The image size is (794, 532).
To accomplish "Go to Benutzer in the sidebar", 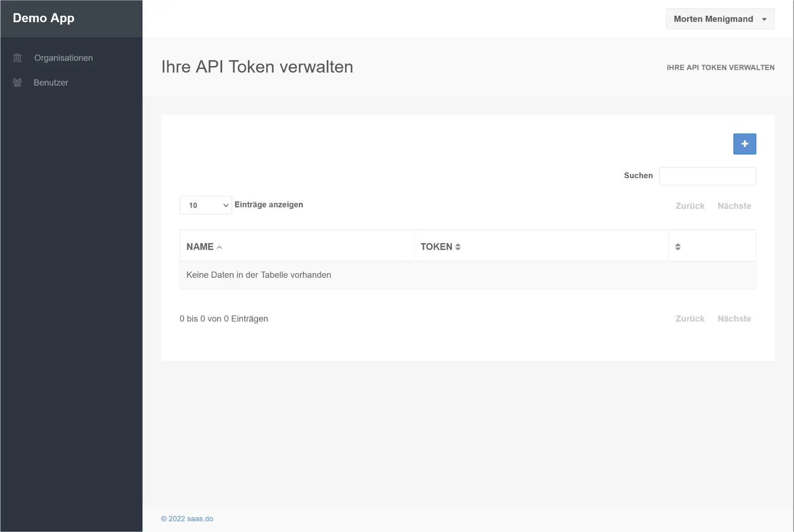I will point(51,83).
